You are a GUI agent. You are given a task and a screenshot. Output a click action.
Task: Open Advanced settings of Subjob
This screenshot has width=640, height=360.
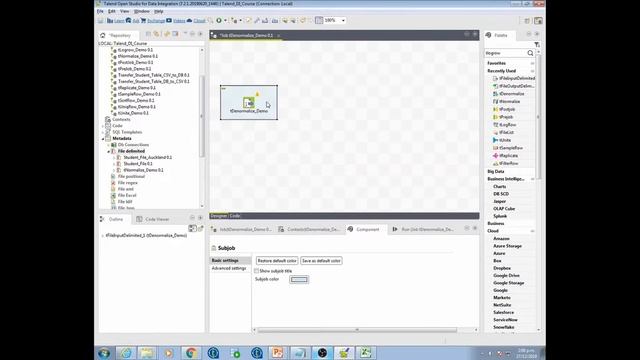point(229,269)
